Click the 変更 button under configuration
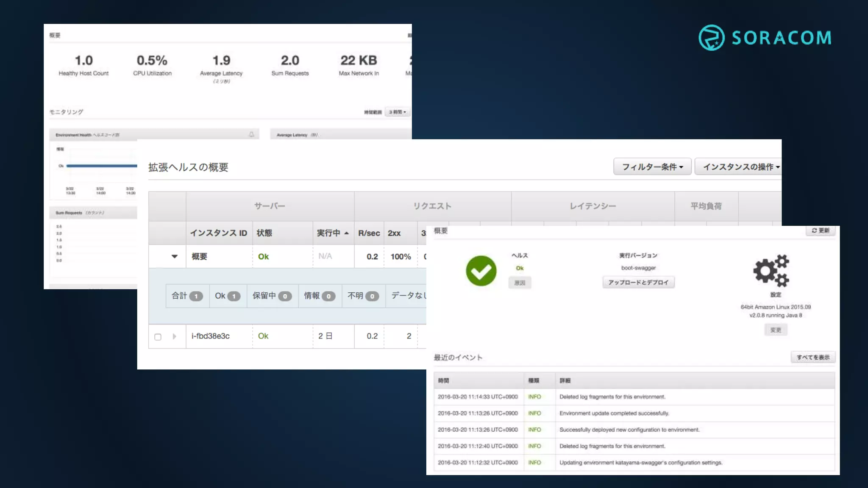Image resolution: width=868 pixels, height=488 pixels. click(x=776, y=330)
